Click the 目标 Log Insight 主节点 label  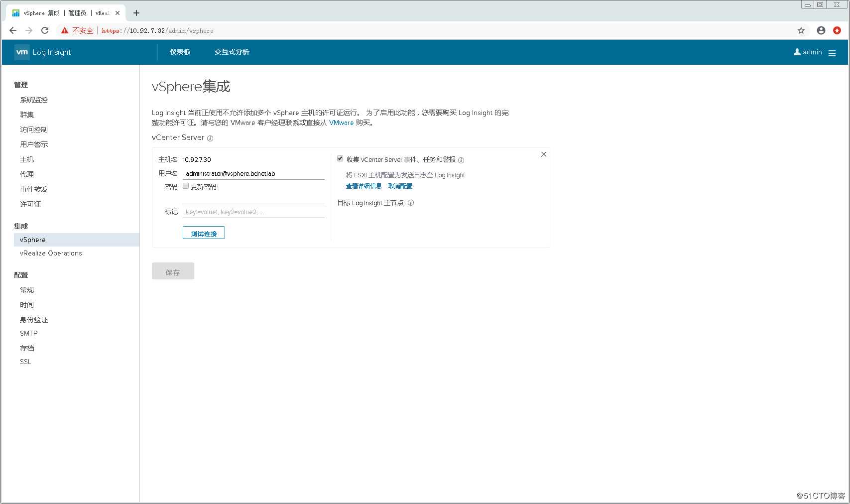point(370,203)
